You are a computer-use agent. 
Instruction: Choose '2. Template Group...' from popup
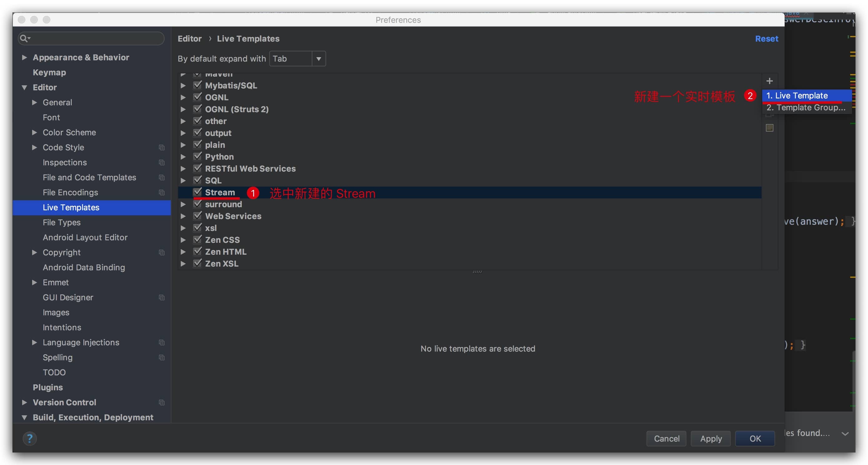807,107
